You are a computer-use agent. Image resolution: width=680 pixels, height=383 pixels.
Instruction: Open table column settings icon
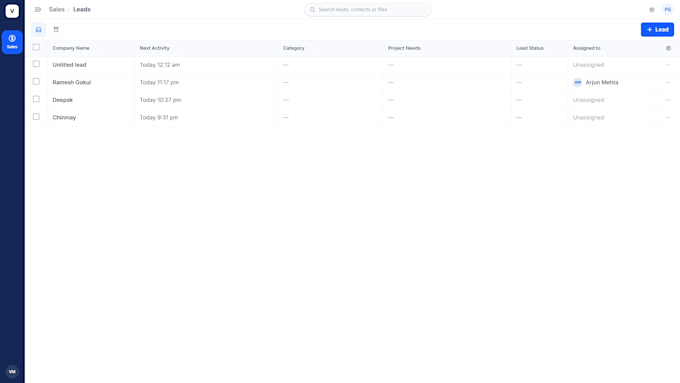(x=668, y=48)
